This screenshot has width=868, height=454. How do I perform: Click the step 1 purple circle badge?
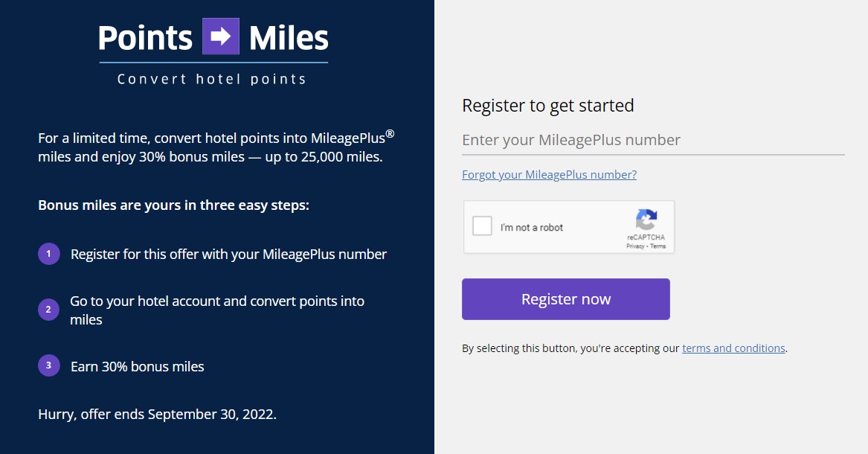coord(48,254)
